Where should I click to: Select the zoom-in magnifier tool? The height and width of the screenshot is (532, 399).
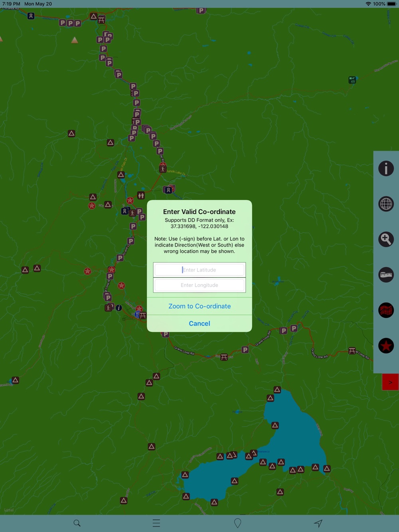(x=386, y=239)
